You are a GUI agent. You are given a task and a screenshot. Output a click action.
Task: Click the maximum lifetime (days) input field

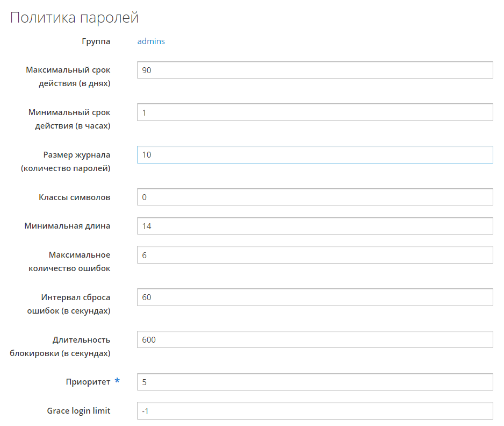[x=315, y=70]
